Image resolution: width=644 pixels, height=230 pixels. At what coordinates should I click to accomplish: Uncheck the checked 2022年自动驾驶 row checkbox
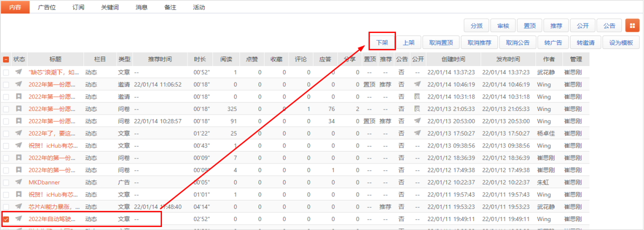coord(6,219)
